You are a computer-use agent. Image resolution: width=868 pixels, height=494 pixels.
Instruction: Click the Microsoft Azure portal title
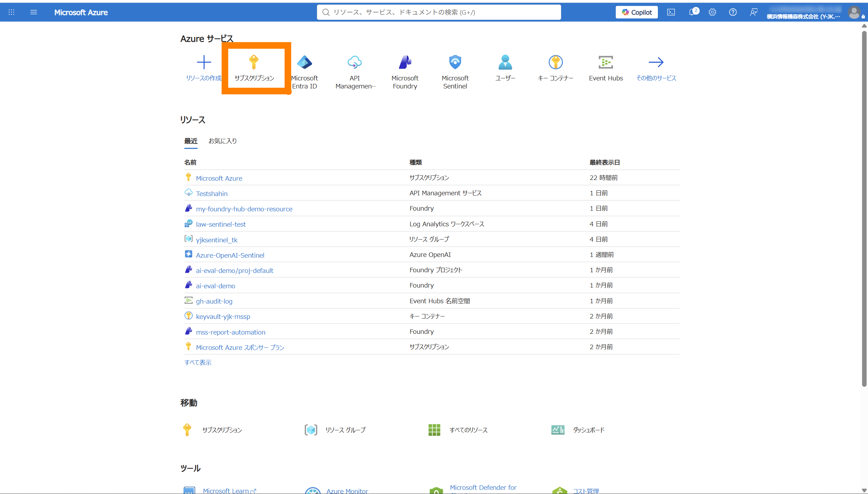(81, 12)
